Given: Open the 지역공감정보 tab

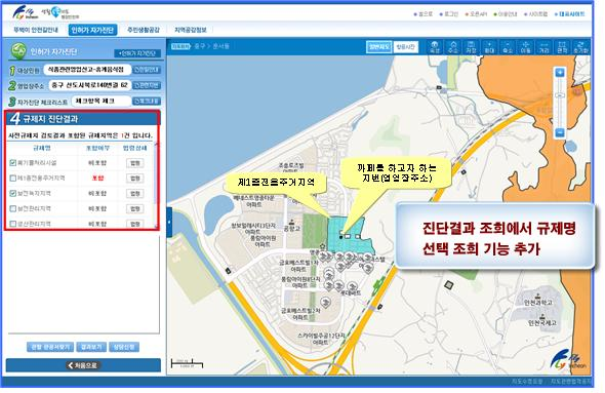Looking at the screenshot, I should pos(191,30).
